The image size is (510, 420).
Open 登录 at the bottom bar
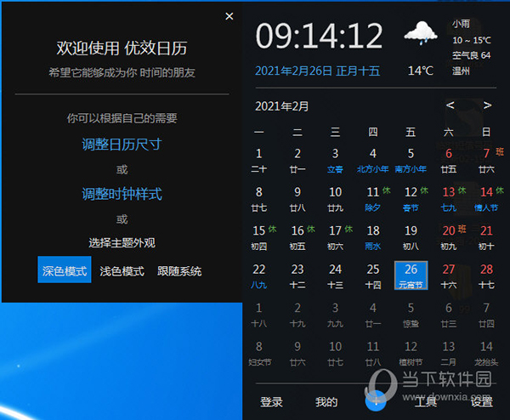pos(271,402)
